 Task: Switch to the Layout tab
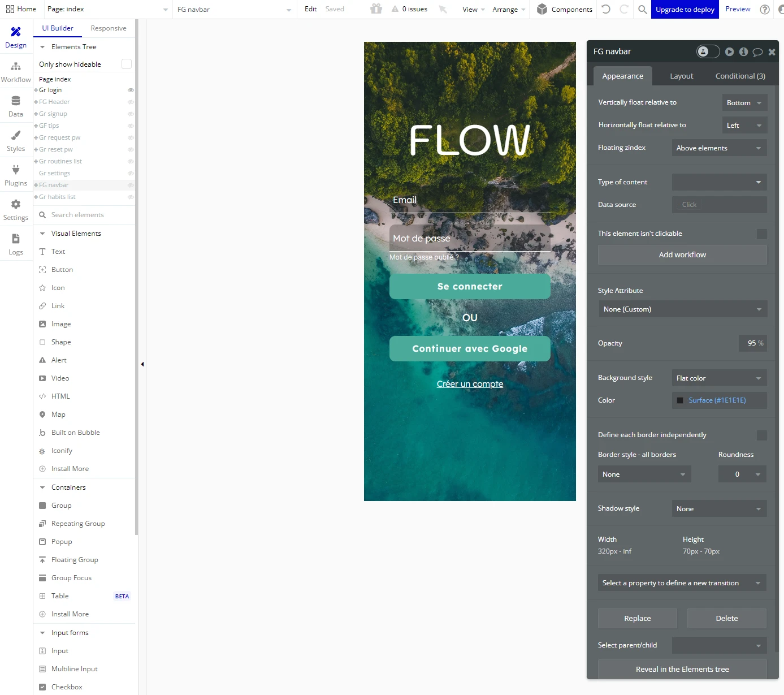point(681,76)
